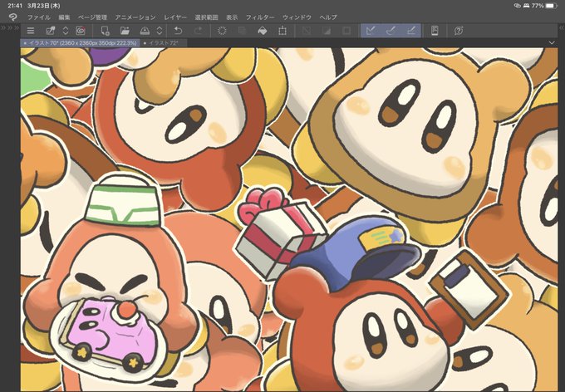Toggle snap to special ruler
565x392 pixels.
(391, 31)
